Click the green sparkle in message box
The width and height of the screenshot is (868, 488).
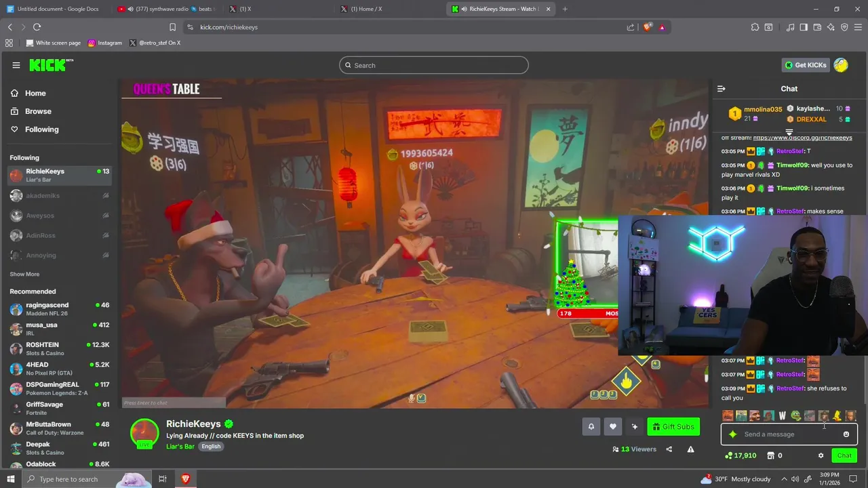coord(732,434)
